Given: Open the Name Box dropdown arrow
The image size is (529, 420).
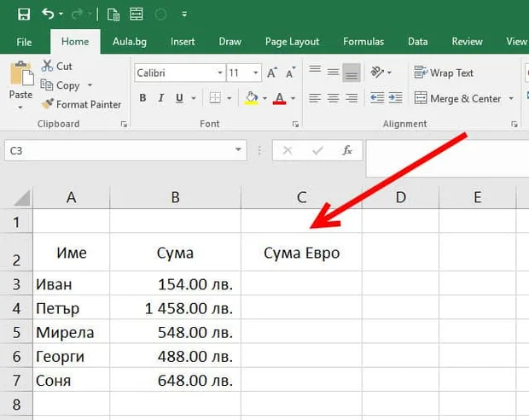Looking at the screenshot, I should (239, 150).
